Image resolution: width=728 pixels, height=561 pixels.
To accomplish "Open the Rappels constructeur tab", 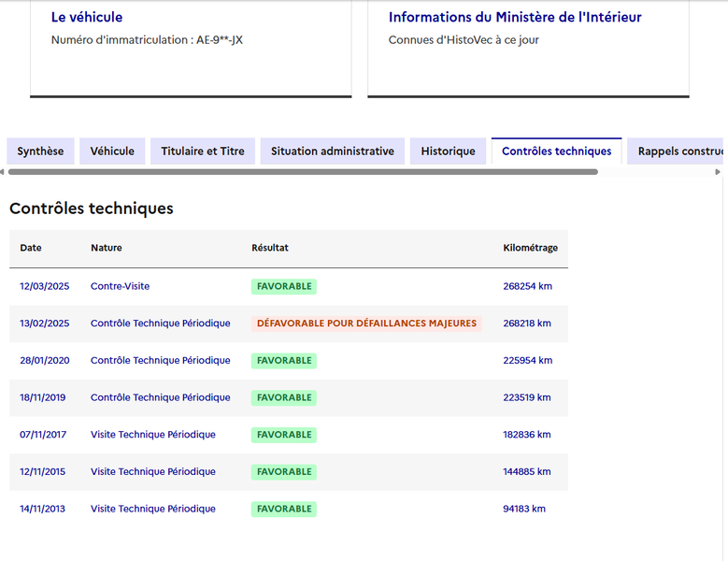I will click(678, 151).
